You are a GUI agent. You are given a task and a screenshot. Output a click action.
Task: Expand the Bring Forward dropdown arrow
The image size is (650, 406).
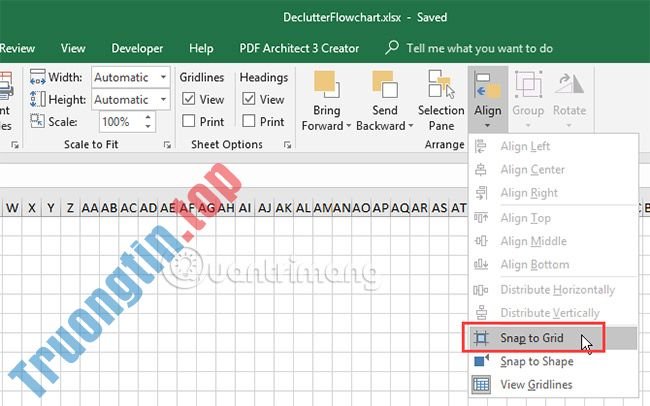[348, 126]
